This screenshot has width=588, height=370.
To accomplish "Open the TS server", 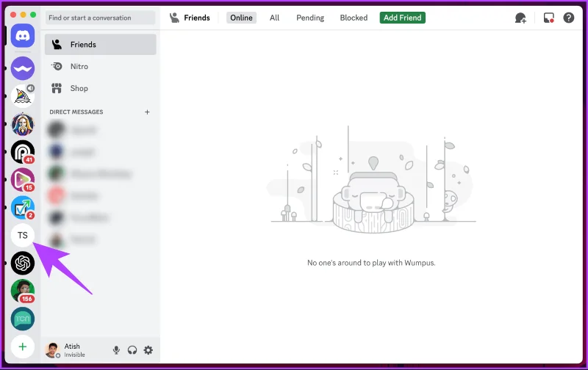I will coord(23,235).
